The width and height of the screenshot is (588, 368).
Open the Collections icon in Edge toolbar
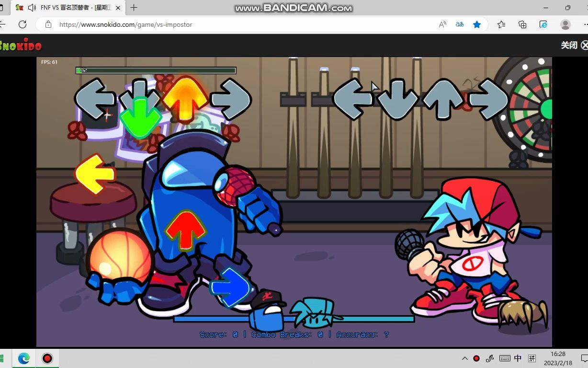(x=522, y=24)
